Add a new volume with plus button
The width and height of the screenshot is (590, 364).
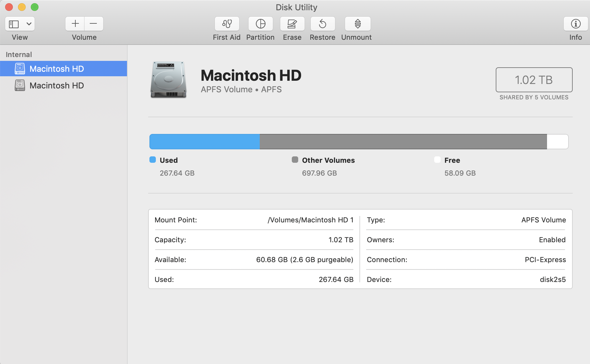[75, 24]
